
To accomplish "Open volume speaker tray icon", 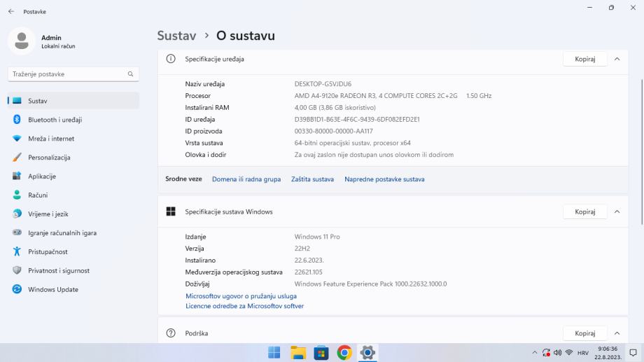I will (x=557, y=353).
